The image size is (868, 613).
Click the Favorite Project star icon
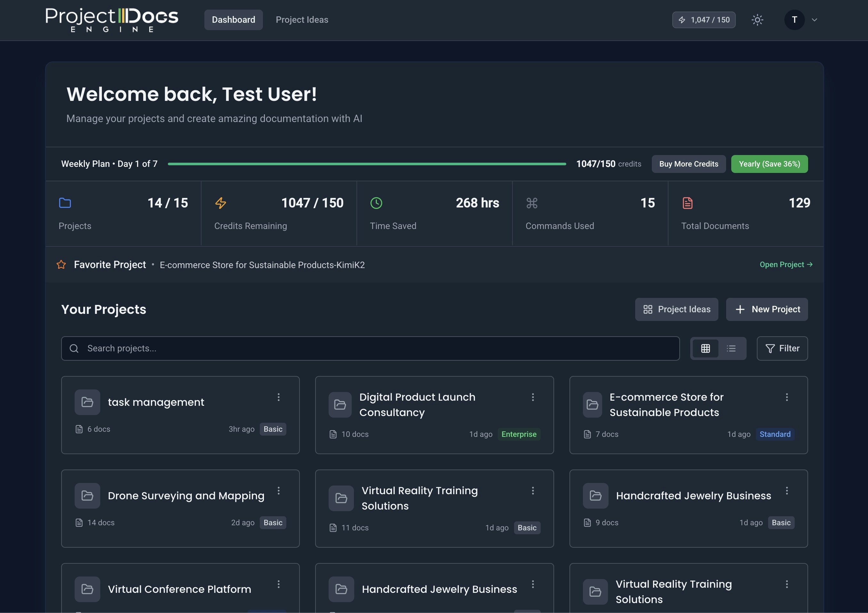point(61,265)
